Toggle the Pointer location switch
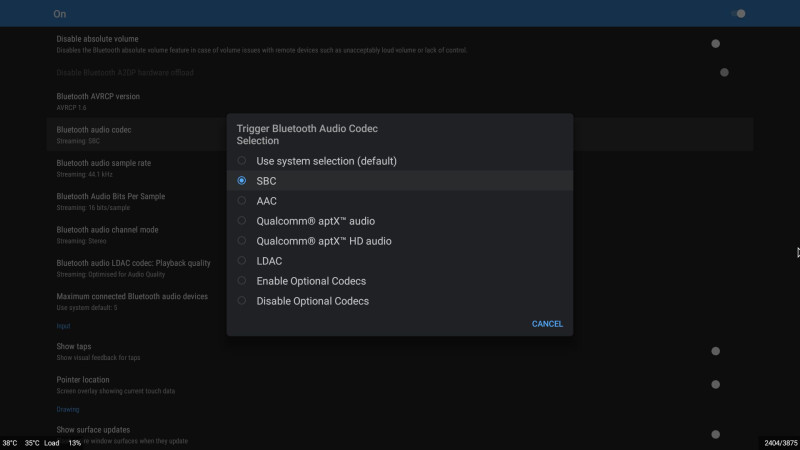The height and width of the screenshot is (450, 800). 715,384
